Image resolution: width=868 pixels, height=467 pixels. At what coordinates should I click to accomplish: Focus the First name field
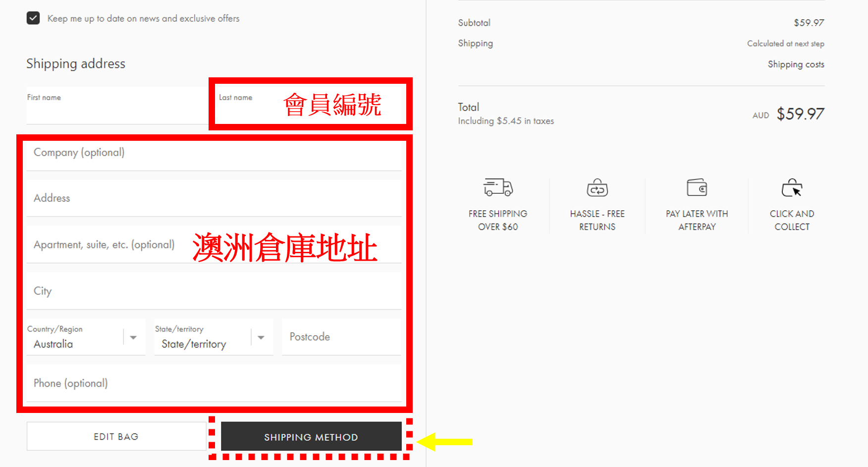pyautogui.click(x=116, y=107)
